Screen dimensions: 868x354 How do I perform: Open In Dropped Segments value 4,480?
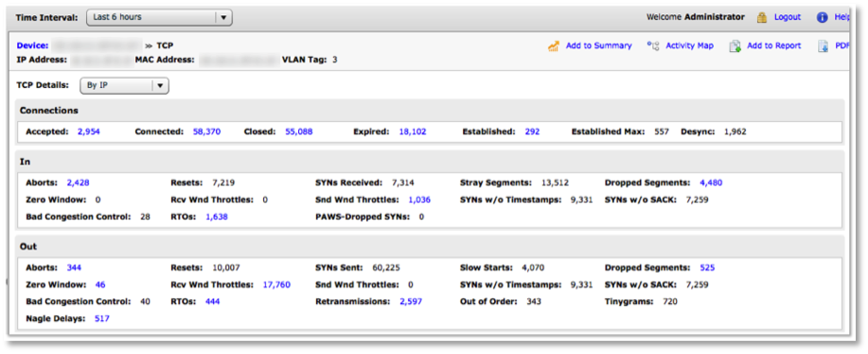(x=711, y=183)
